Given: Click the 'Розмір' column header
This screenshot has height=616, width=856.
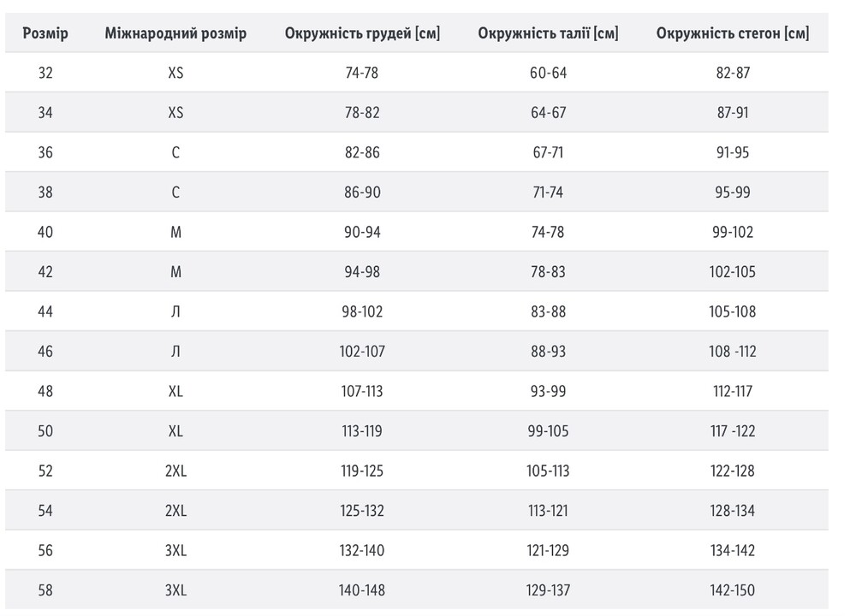Looking at the screenshot, I should click(45, 33).
